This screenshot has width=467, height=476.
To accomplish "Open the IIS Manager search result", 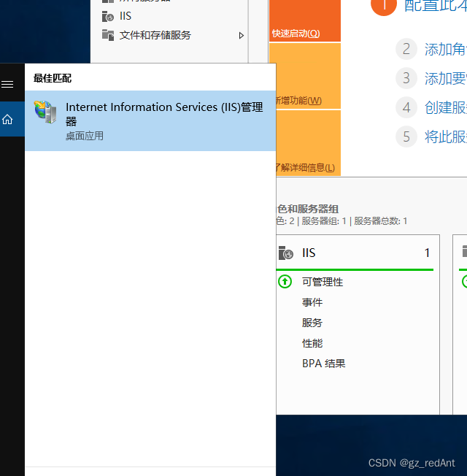I will coord(150,120).
